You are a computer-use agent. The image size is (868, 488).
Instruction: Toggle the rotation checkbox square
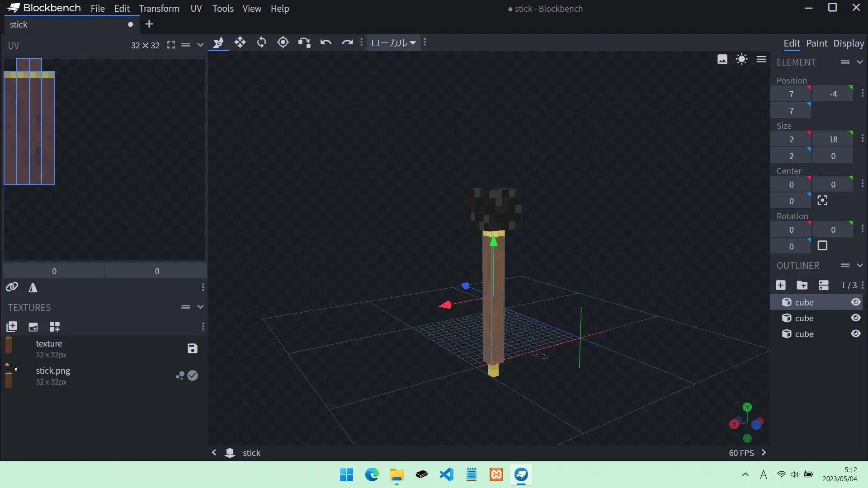click(x=822, y=246)
